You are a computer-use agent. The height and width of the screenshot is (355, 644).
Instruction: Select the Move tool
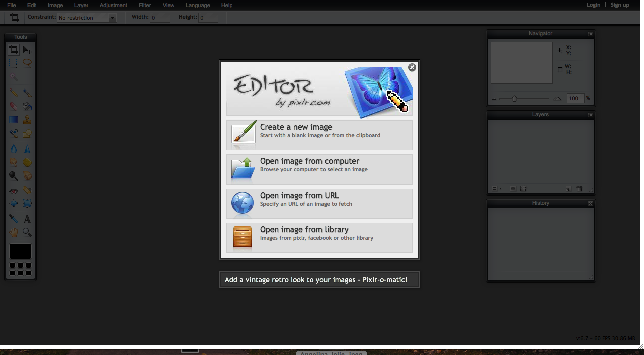coord(27,50)
